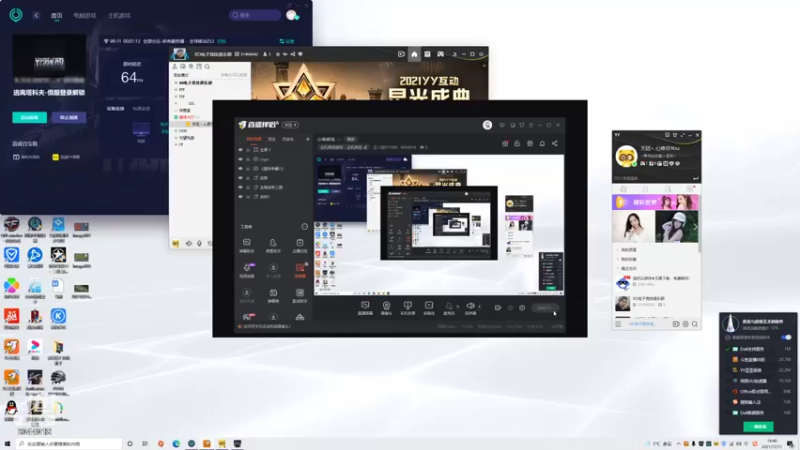The width and height of the screenshot is (800, 450).
Task: Click video play icon in YY channel header
Action: [402, 54]
